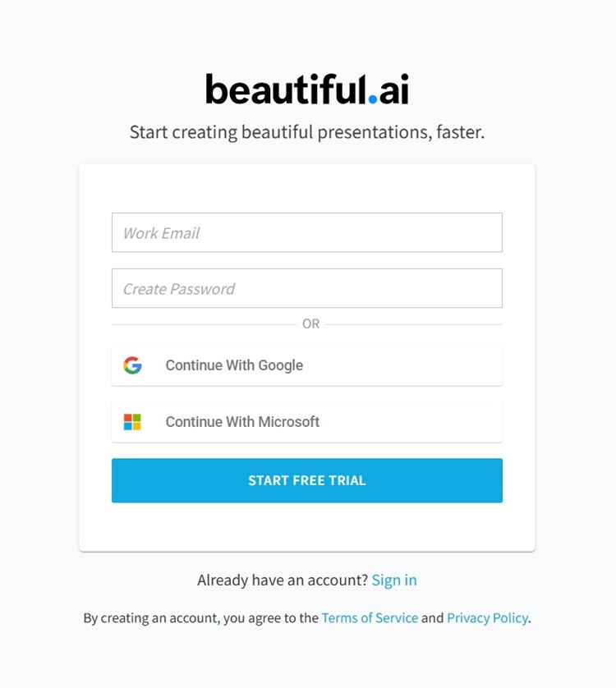The height and width of the screenshot is (688, 616).
Task: Click the beautiful.ai logo
Action: (x=307, y=88)
